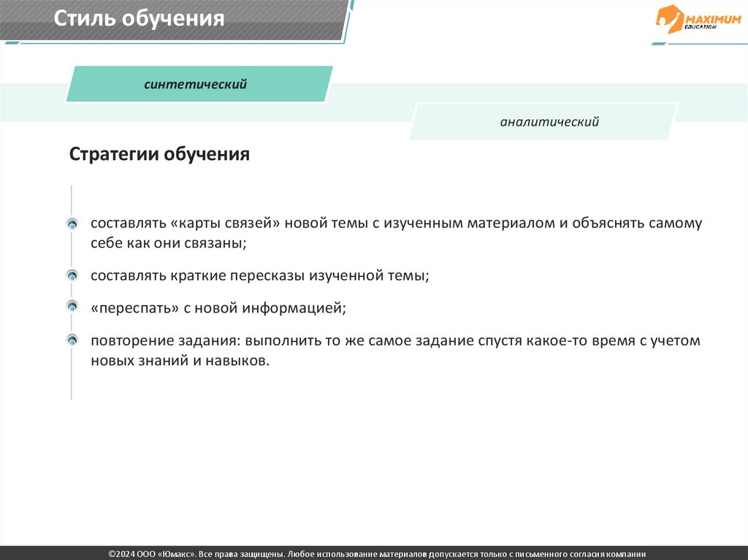Click the «Стратегии обучения» heading
This screenshot has width=748, height=560.
point(159,154)
